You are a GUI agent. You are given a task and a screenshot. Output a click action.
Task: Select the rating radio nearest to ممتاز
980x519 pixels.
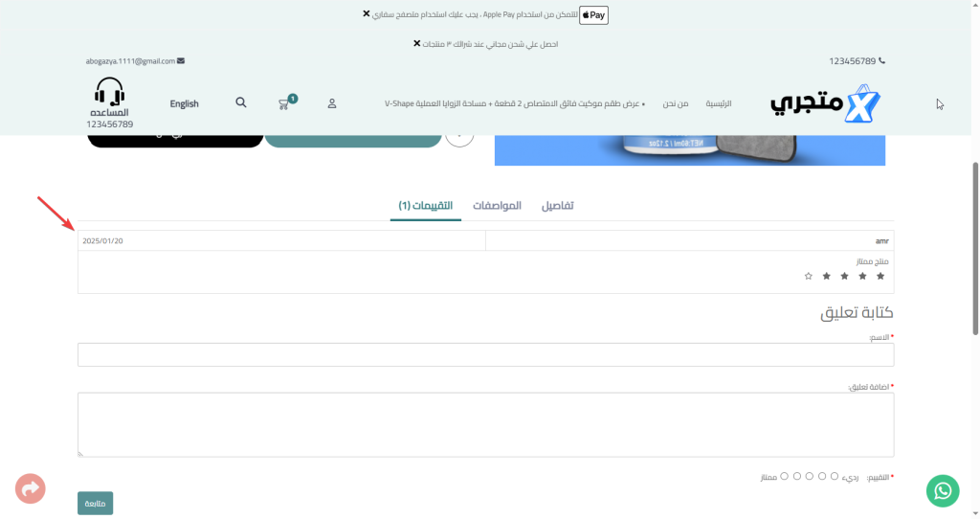[x=785, y=476]
